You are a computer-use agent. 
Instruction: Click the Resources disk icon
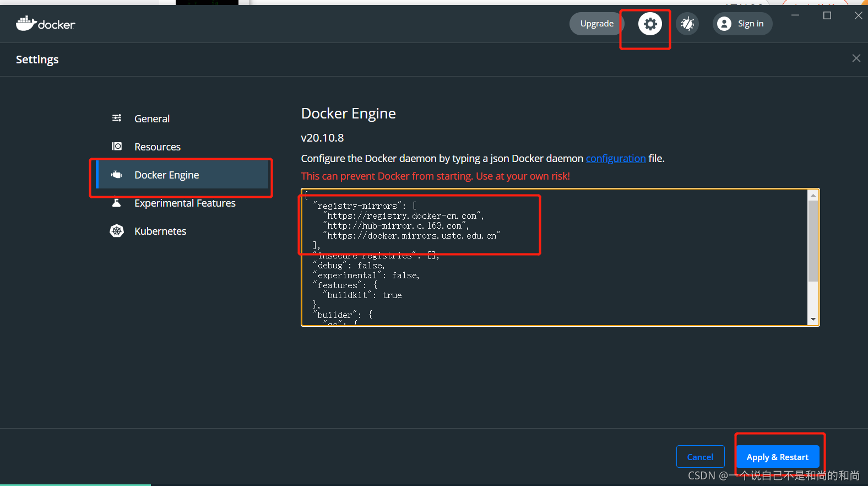pyautogui.click(x=117, y=146)
